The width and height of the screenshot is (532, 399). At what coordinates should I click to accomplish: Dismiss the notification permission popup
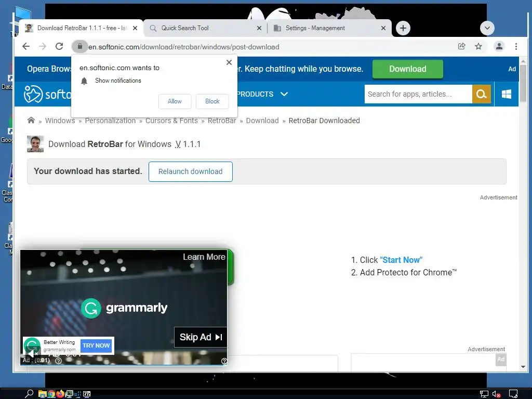coord(229,62)
